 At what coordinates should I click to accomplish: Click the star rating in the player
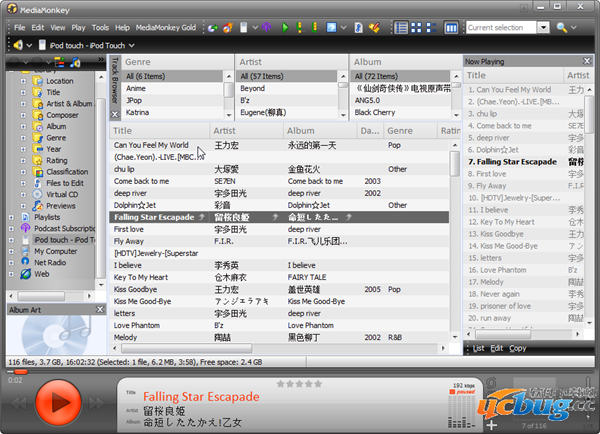point(297,383)
